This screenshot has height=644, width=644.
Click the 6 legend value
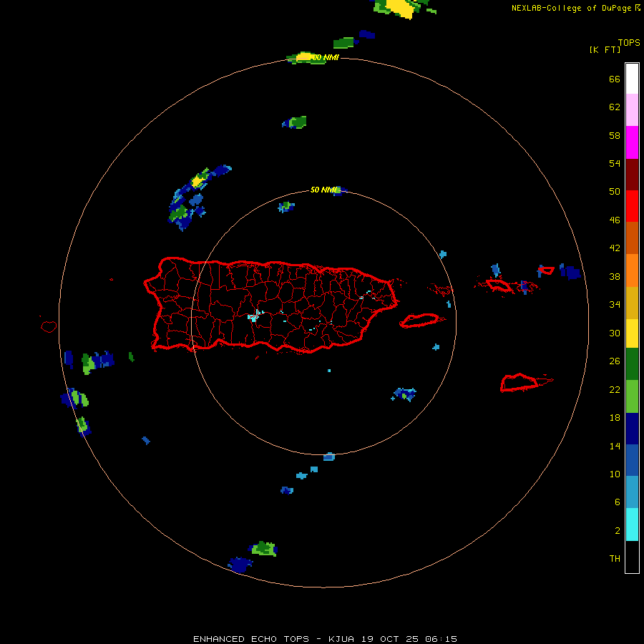pyautogui.click(x=617, y=502)
